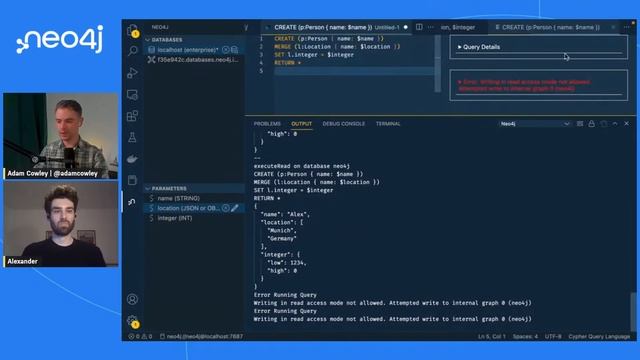
Task: Click the last 'Error Running Query' output line
Action: pos(285,311)
